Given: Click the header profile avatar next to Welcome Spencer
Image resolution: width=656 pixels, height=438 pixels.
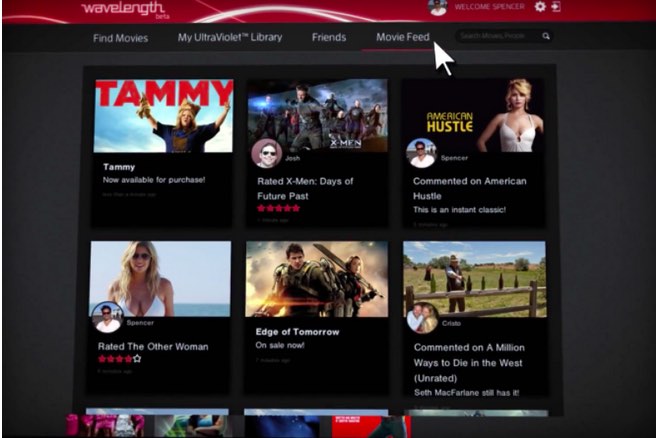Looking at the screenshot, I should coord(438,7).
